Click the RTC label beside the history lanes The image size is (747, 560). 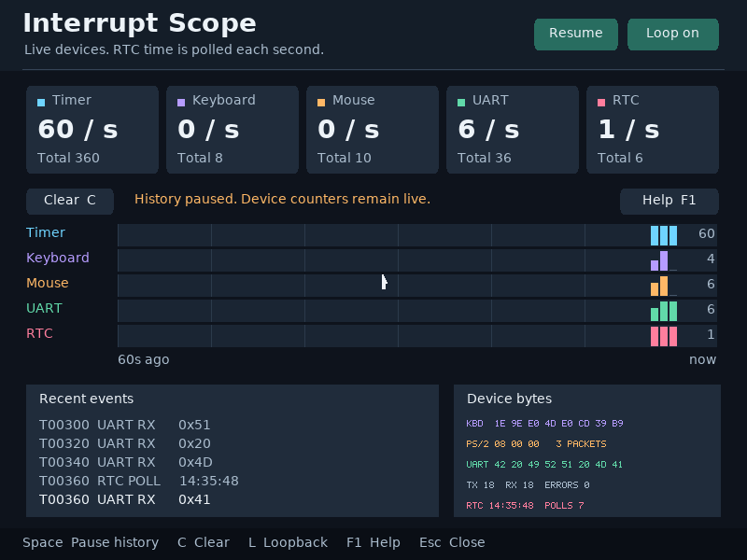point(39,333)
